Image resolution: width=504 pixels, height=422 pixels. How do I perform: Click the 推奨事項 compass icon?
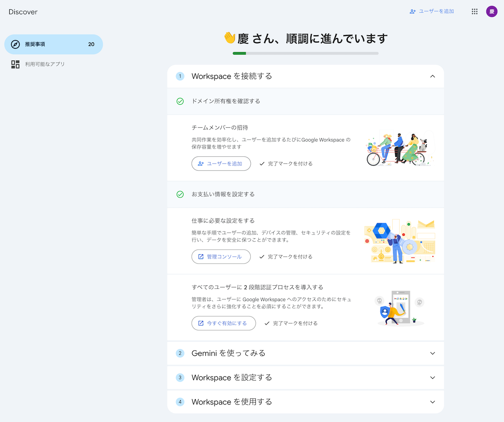tap(15, 45)
